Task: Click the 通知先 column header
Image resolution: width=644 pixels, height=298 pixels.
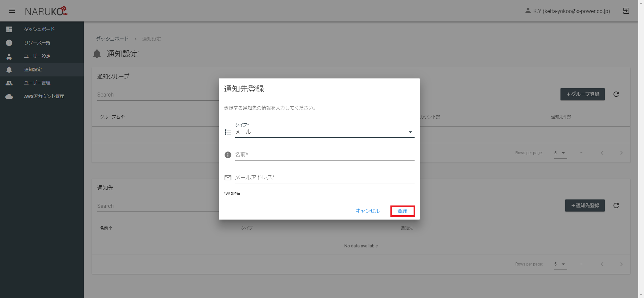Action: point(407,228)
